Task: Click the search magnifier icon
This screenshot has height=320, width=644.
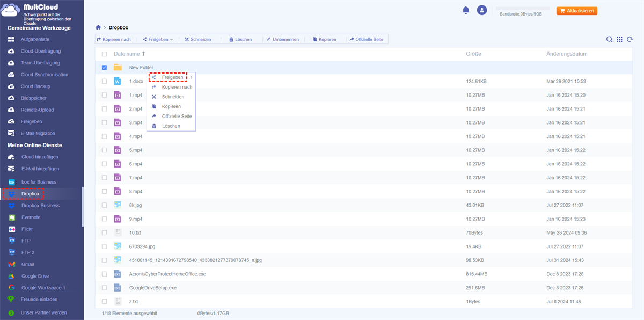Action: pyautogui.click(x=609, y=39)
